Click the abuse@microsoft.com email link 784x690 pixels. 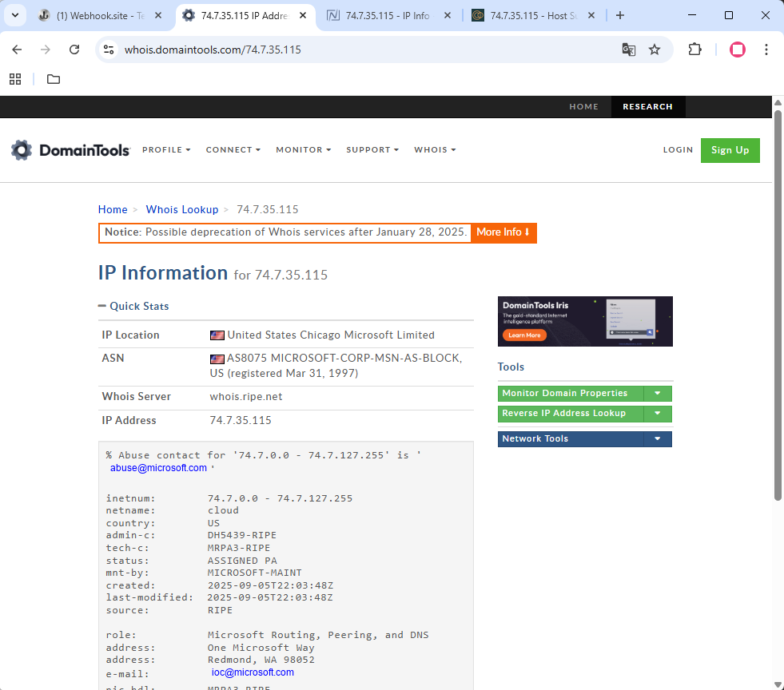pos(158,468)
